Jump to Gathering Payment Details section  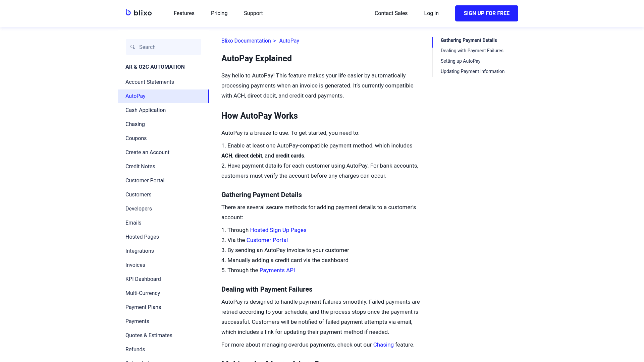469,40
